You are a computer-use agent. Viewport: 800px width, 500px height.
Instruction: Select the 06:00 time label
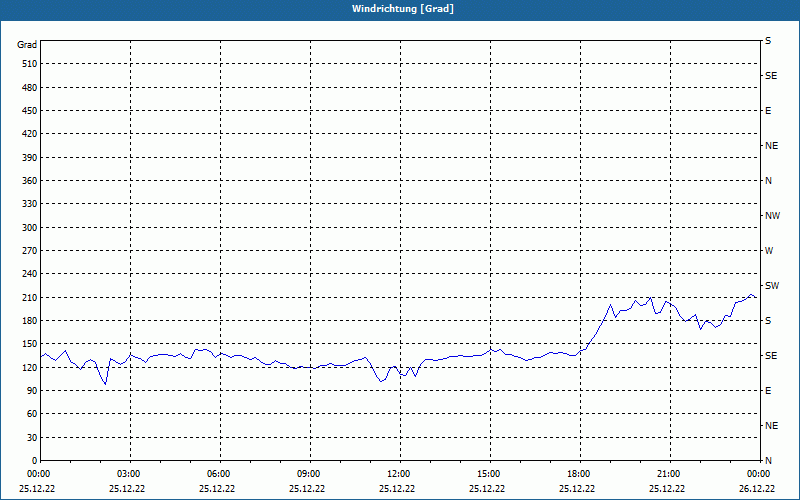click(220, 474)
